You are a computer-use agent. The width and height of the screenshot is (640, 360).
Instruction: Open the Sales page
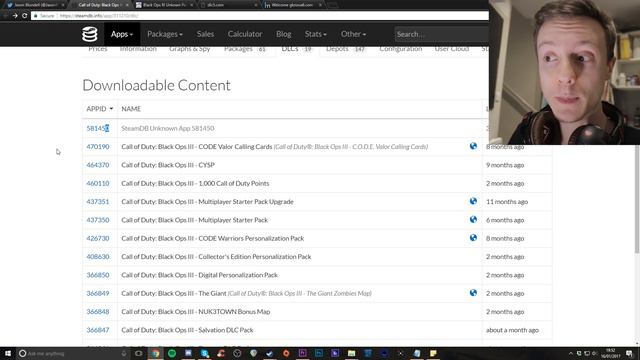click(x=205, y=34)
